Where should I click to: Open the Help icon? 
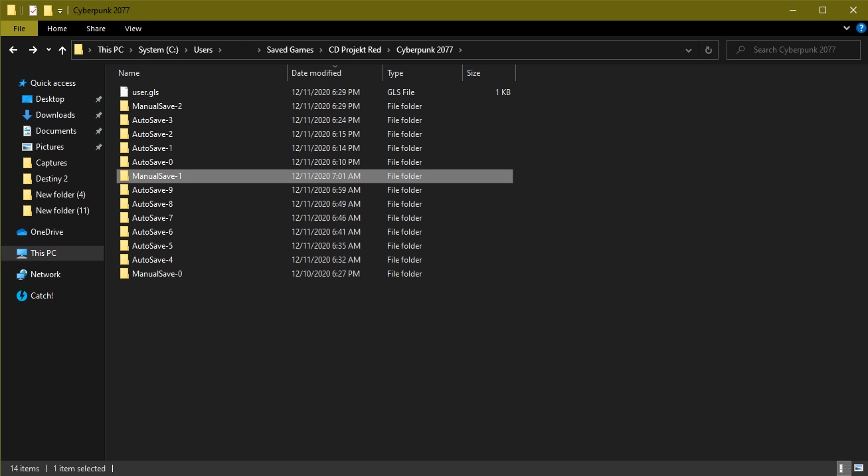[861, 29]
